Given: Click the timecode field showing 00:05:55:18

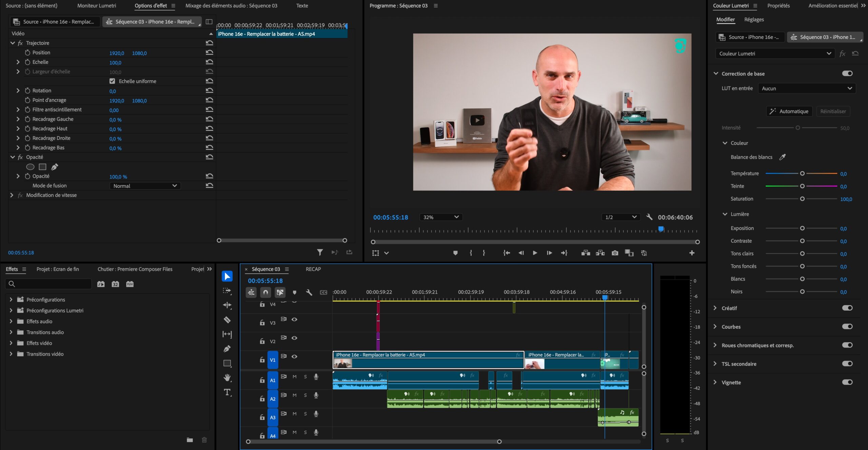Looking at the screenshot, I should tap(391, 217).
